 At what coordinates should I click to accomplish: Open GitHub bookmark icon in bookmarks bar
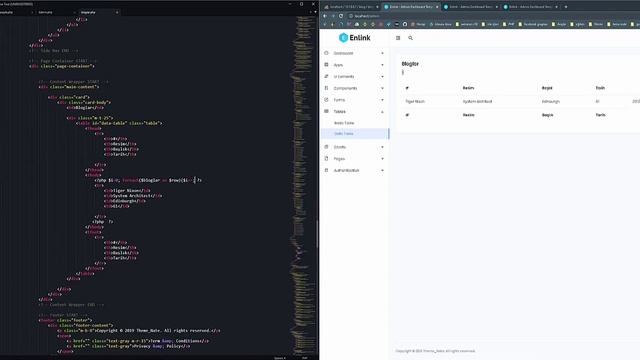[x=405, y=24]
